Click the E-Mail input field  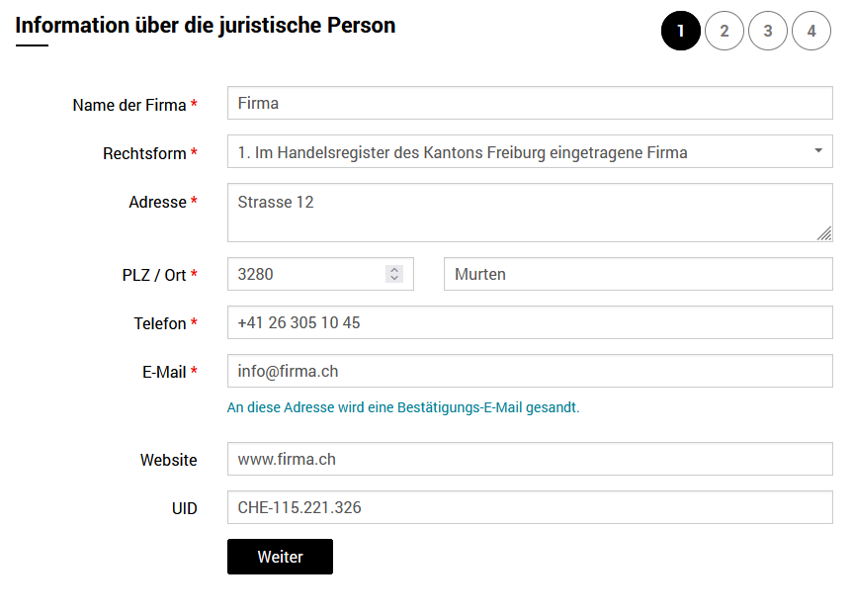click(x=530, y=372)
